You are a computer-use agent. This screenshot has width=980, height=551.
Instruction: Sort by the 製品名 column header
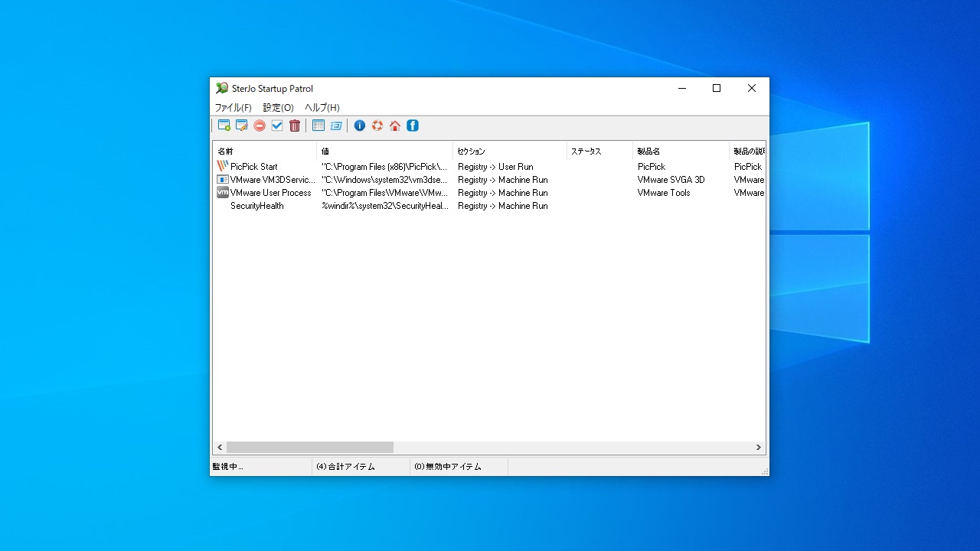[681, 152]
